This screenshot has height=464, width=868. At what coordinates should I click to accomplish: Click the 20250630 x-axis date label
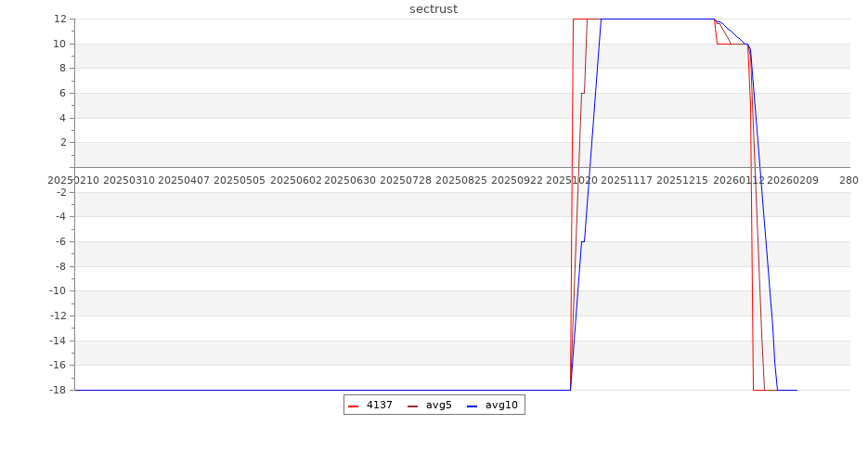pos(350,180)
